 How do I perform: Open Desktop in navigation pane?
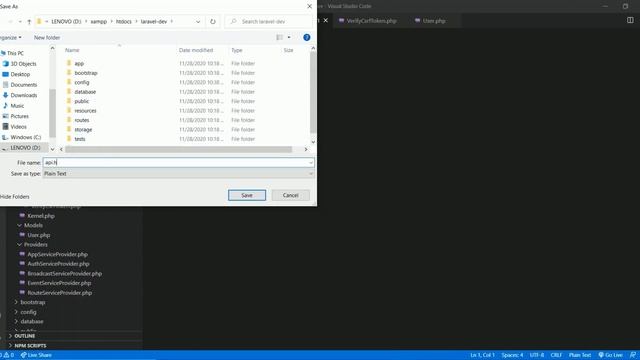coord(20,74)
